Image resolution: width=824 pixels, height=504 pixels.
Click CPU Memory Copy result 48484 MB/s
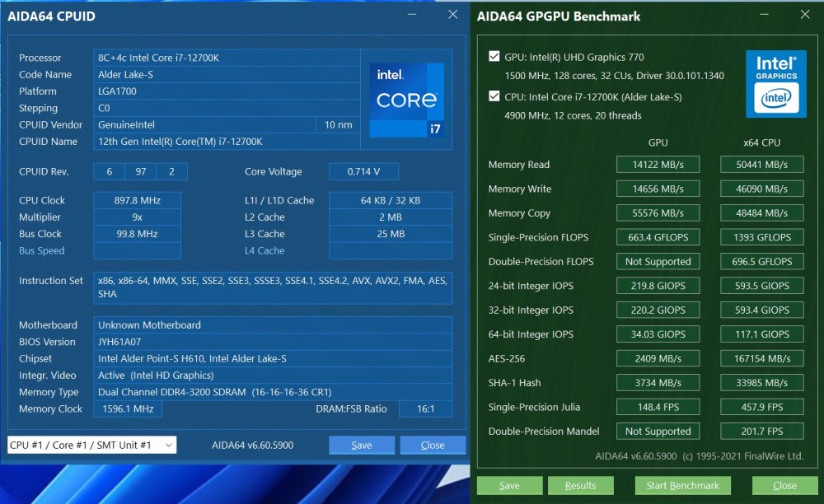tap(762, 213)
